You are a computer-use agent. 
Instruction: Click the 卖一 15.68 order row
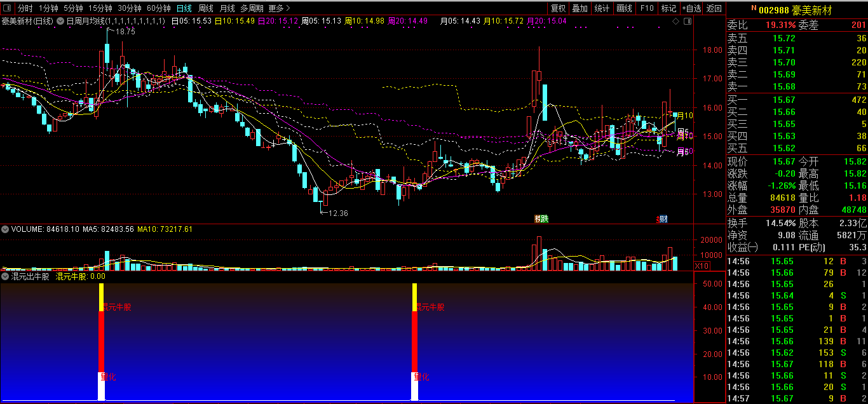pos(797,86)
